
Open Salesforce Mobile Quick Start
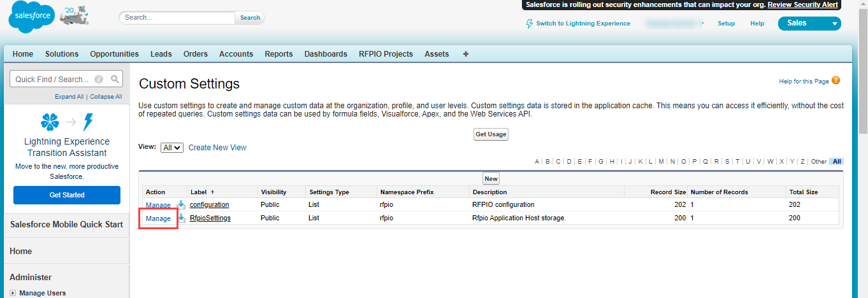pos(66,224)
